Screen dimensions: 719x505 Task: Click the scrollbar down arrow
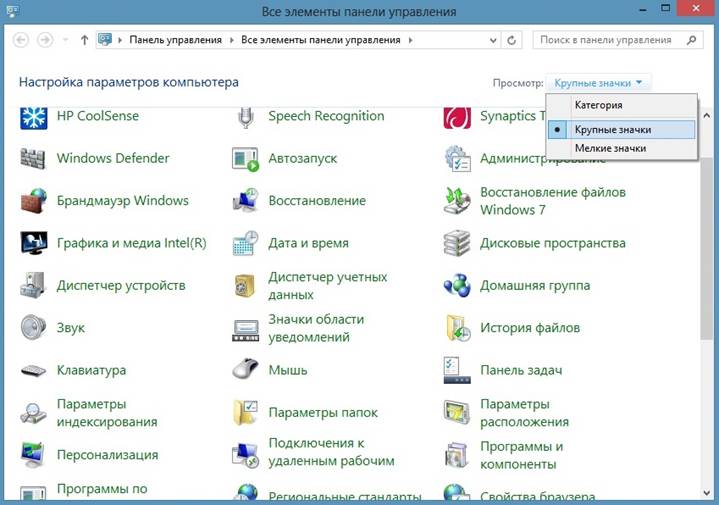707,493
